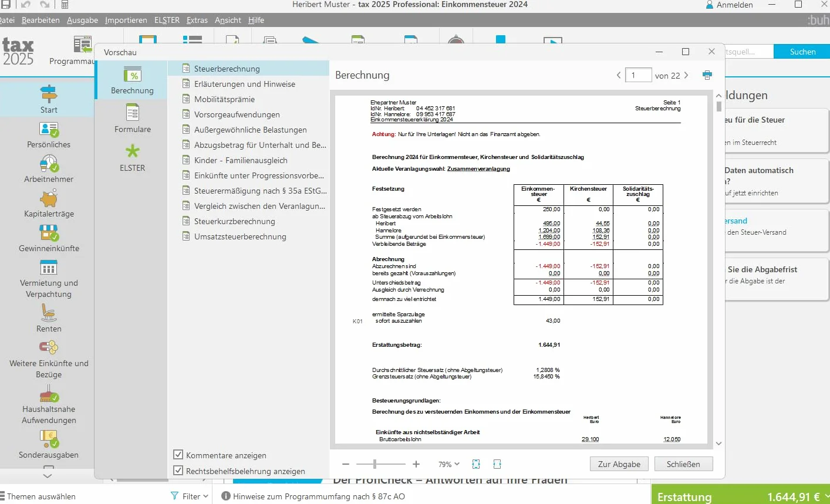Open the calculator icon in title bar
This screenshot has height=504, width=830.
65,5
